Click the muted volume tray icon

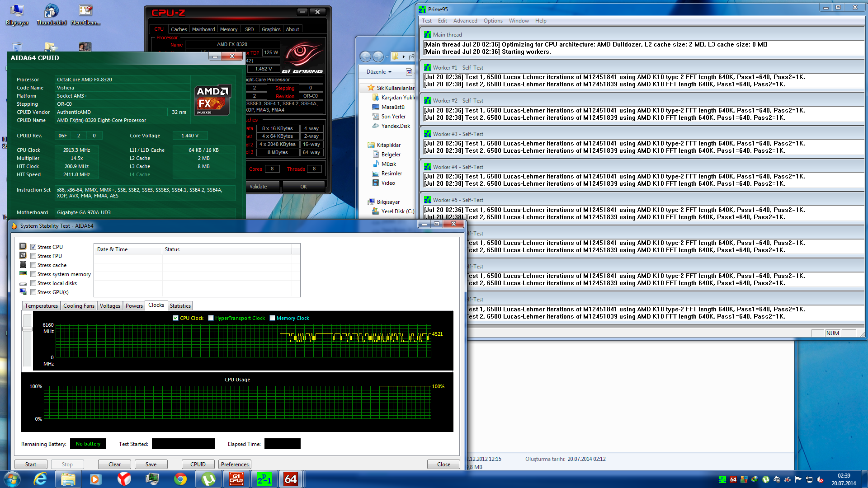pos(820,479)
